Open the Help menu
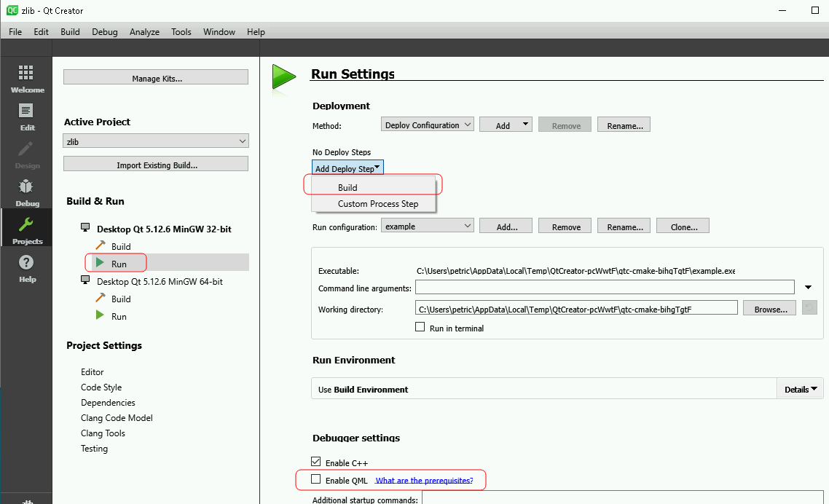This screenshot has height=504, width=829. [x=256, y=32]
